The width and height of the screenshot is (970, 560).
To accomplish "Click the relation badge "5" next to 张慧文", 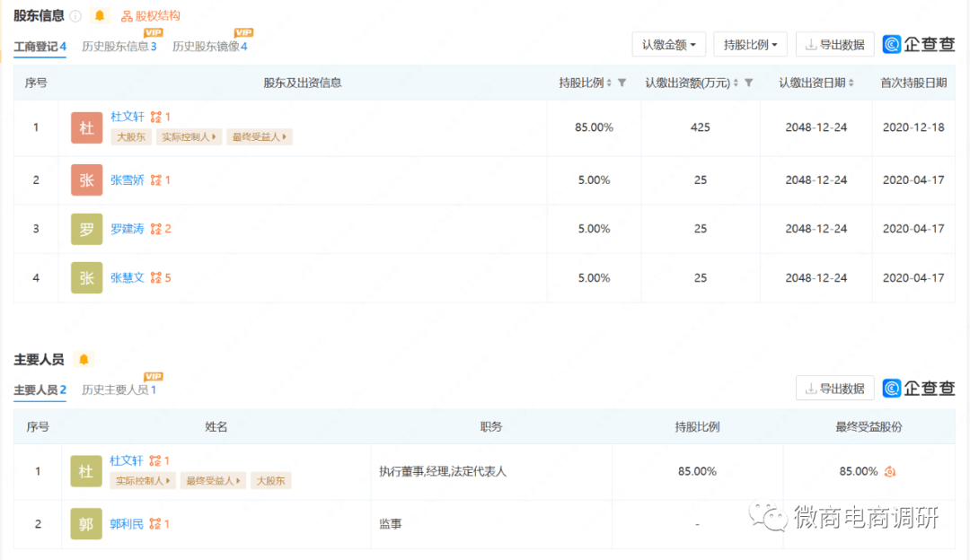I will click(x=158, y=277).
